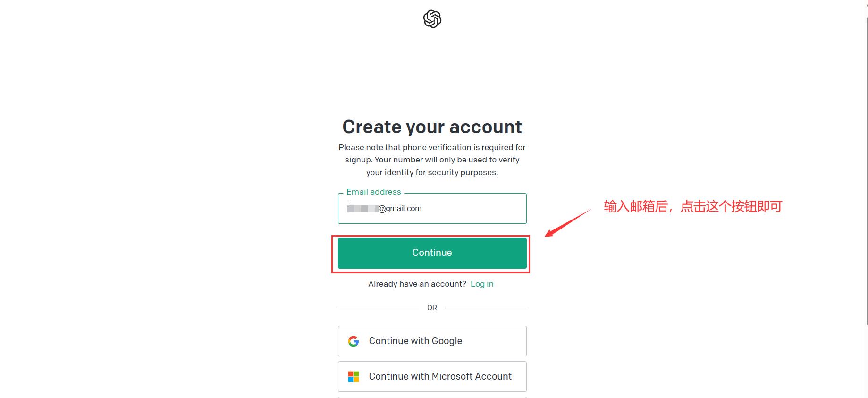
Task: Click the 'Already have an account?' text
Action: [417, 284]
